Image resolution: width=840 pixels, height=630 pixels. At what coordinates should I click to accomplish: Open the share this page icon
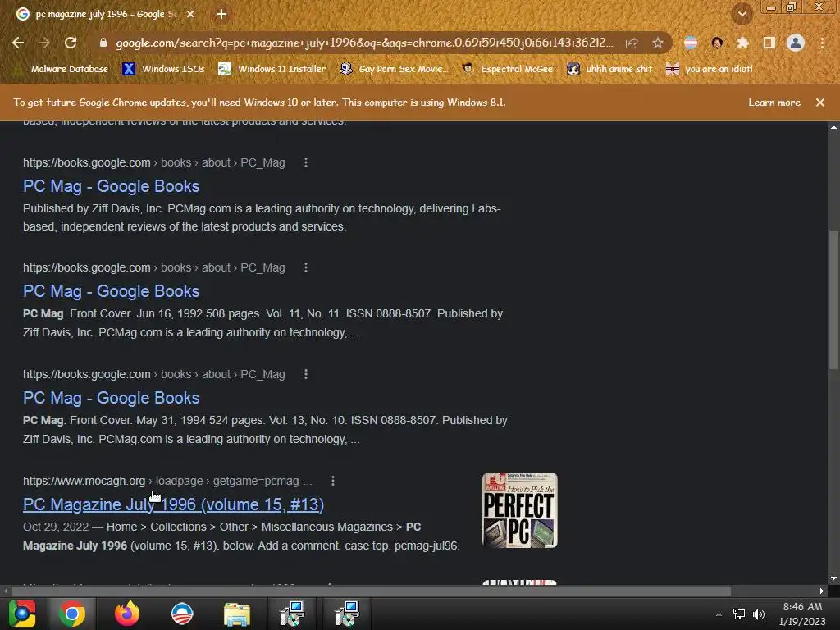pos(632,43)
